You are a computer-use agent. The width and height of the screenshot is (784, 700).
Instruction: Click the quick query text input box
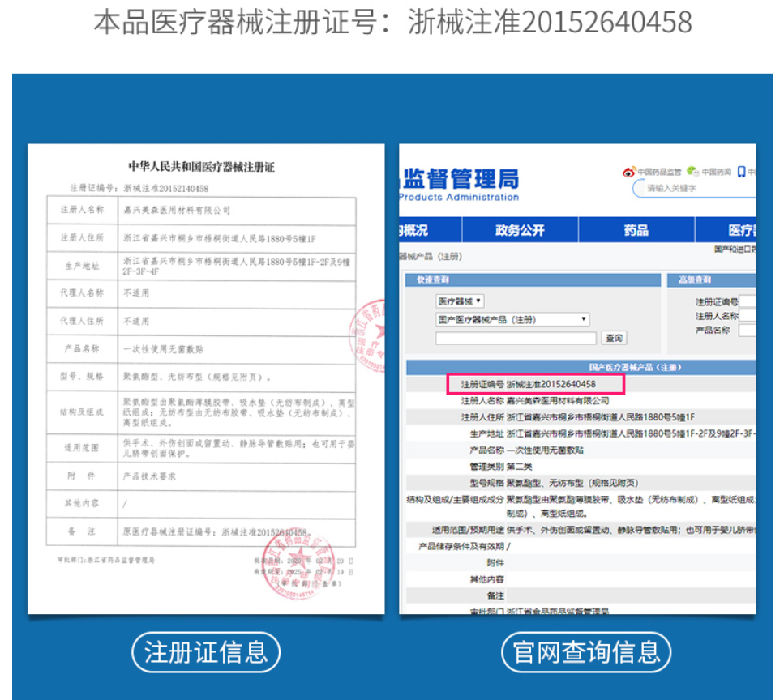(516, 339)
